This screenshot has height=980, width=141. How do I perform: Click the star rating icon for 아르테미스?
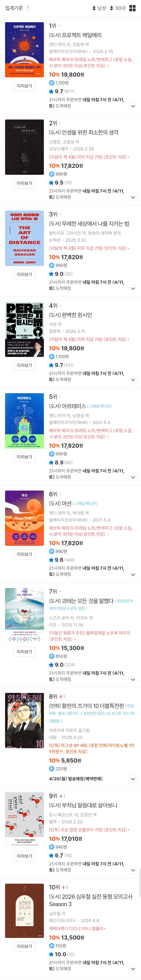coord(51,462)
